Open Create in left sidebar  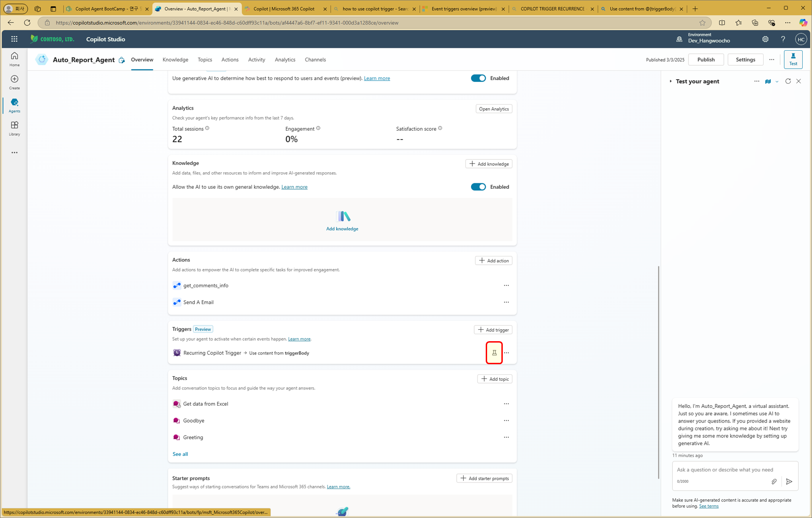tap(14, 82)
